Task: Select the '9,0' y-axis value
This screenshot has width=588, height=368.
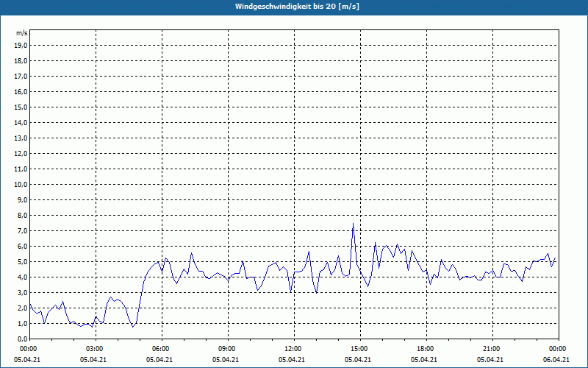Action: point(22,199)
